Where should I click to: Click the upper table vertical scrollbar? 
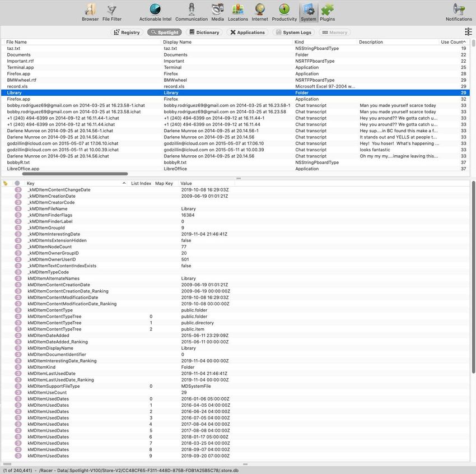tap(473, 43)
